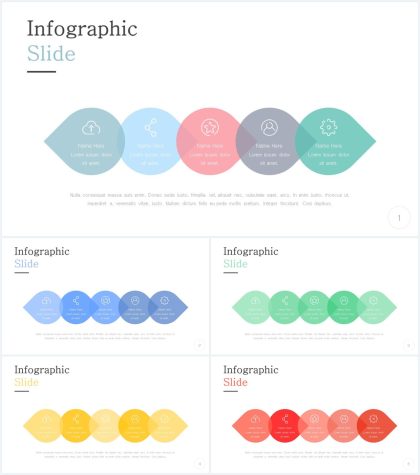Click the yellow Slide subtitle text

click(x=26, y=382)
